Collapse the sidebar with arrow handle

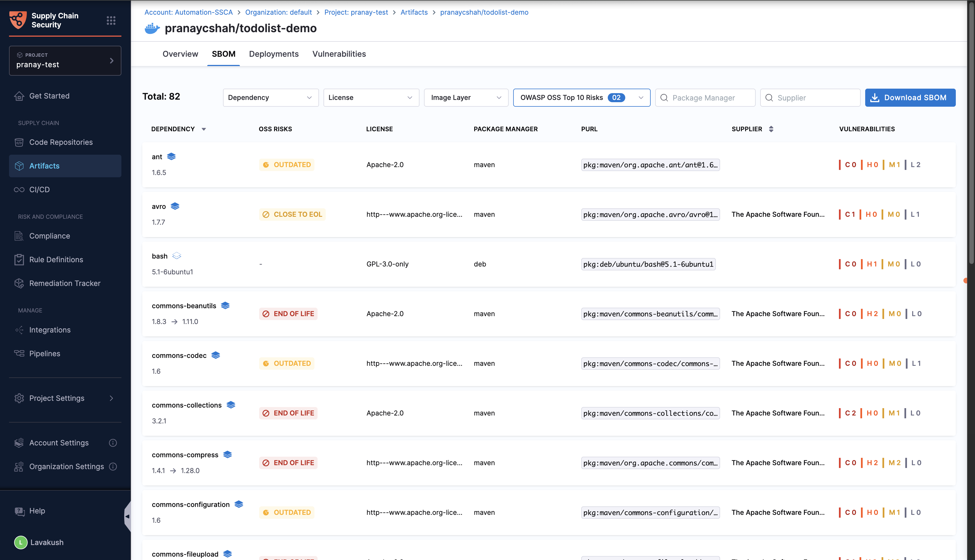coord(127,516)
